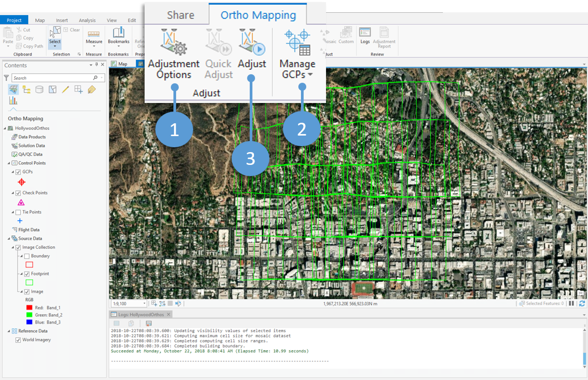Click Clear in the Selection group

point(73,29)
